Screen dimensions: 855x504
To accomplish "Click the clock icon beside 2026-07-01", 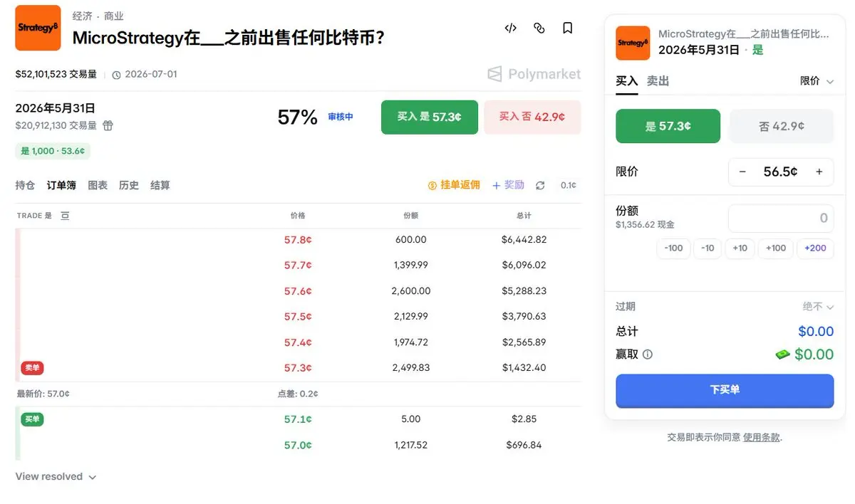I will [x=117, y=74].
